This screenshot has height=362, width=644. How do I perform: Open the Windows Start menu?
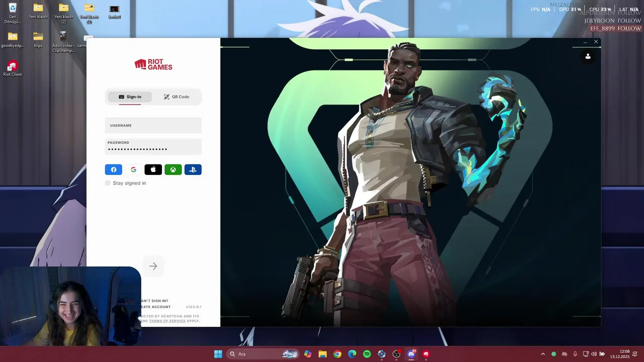[218, 354]
